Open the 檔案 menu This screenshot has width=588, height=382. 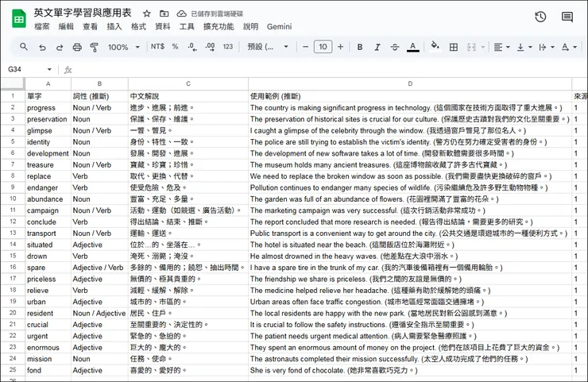coord(42,27)
